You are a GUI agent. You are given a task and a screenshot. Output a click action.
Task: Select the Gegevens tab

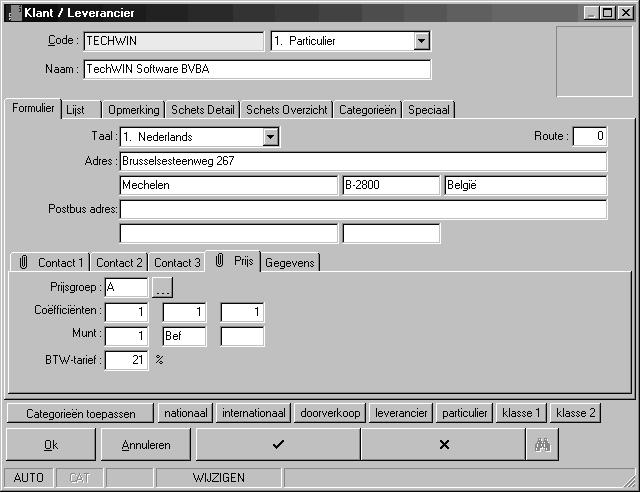[x=290, y=262]
